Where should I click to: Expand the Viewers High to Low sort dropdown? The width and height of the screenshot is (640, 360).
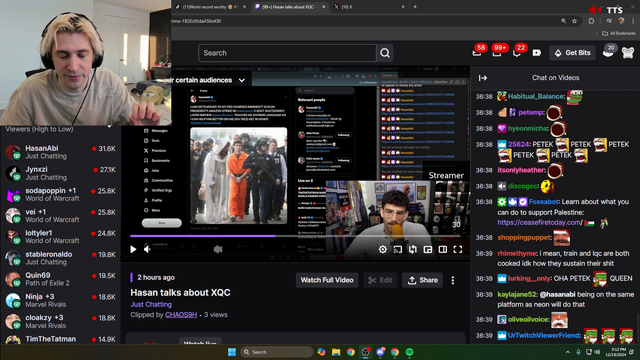(x=109, y=127)
